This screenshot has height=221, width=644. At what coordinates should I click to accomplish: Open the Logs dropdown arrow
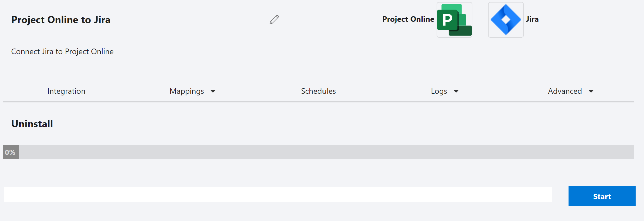pos(456,91)
